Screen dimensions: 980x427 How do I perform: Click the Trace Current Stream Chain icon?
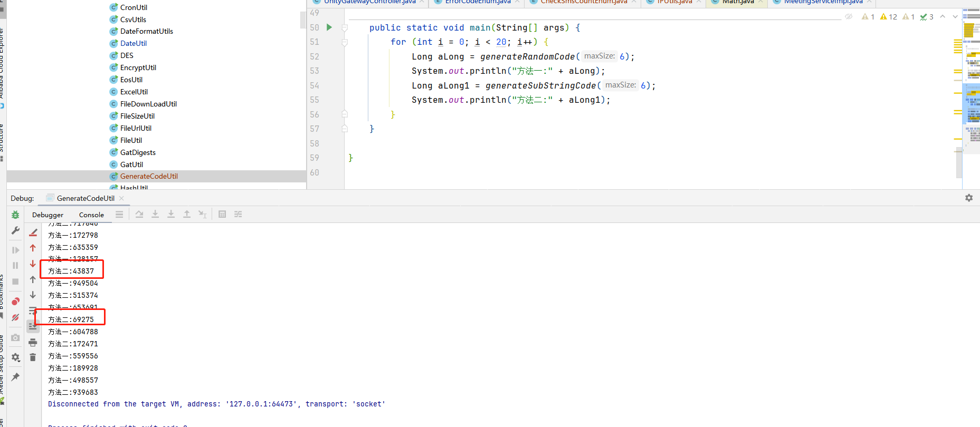pyautogui.click(x=238, y=214)
